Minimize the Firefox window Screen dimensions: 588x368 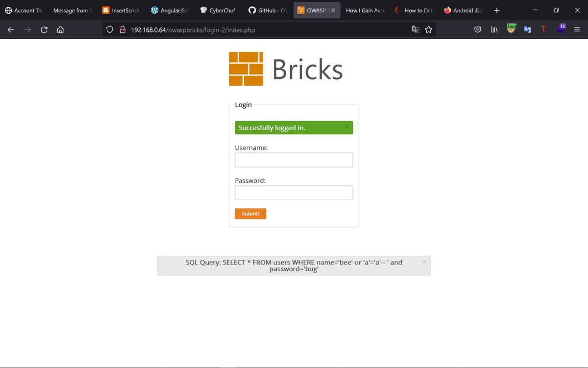tap(535, 10)
